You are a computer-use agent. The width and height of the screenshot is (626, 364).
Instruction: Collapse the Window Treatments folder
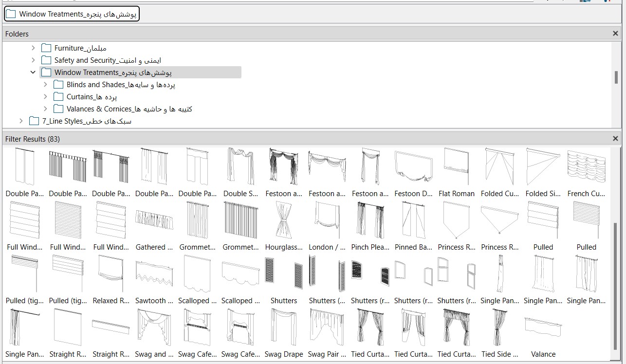point(33,73)
